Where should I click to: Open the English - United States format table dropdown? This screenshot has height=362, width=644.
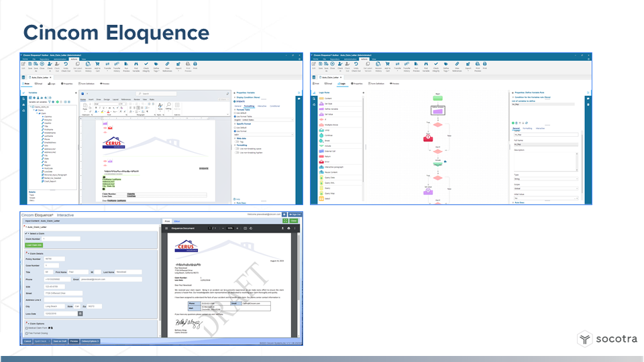(264, 120)
